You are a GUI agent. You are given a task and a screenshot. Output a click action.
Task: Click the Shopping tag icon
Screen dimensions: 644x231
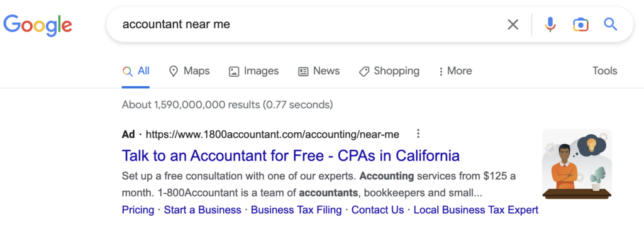click(x=364, y=72)
